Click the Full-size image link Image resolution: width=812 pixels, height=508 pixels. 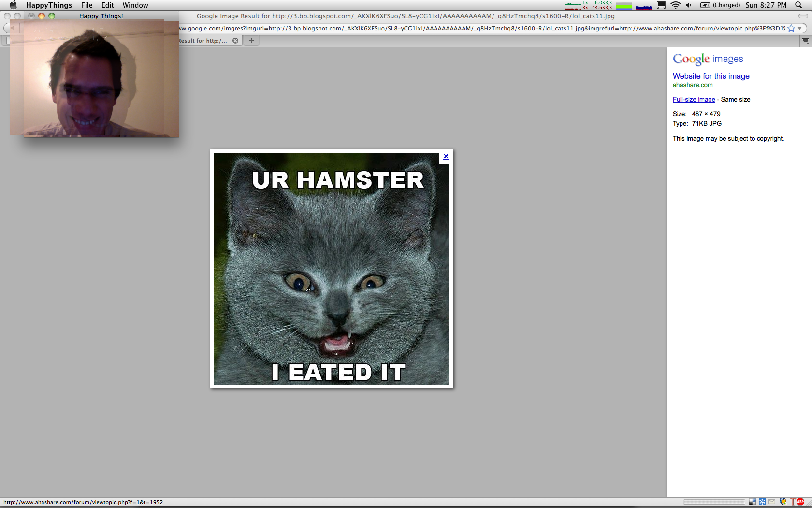tap(694, 99)
